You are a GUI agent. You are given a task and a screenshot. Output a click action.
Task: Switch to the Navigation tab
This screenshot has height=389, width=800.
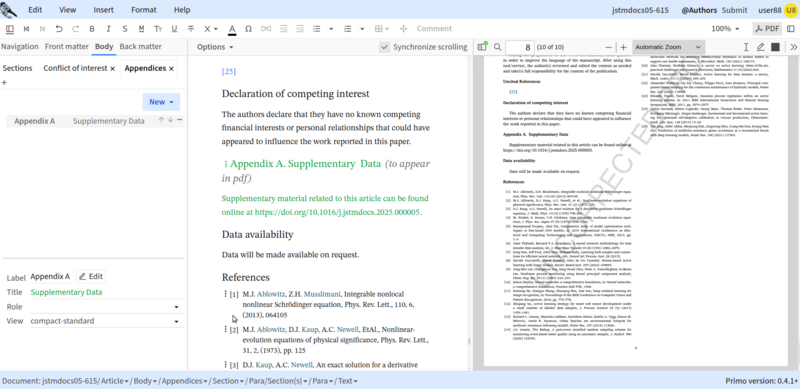pos(19,46)
